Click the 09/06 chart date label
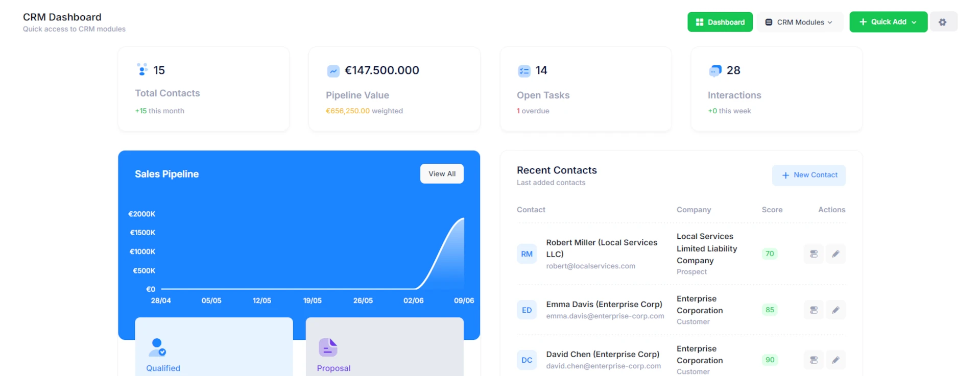The image size is (980, 376). pyautogui.click(x=464, y=300)
